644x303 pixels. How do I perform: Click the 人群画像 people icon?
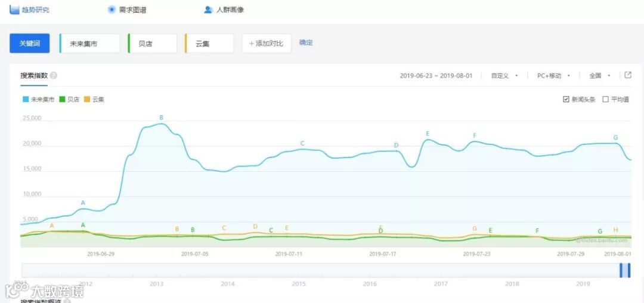pyautogui.click(x=208, y=10)
